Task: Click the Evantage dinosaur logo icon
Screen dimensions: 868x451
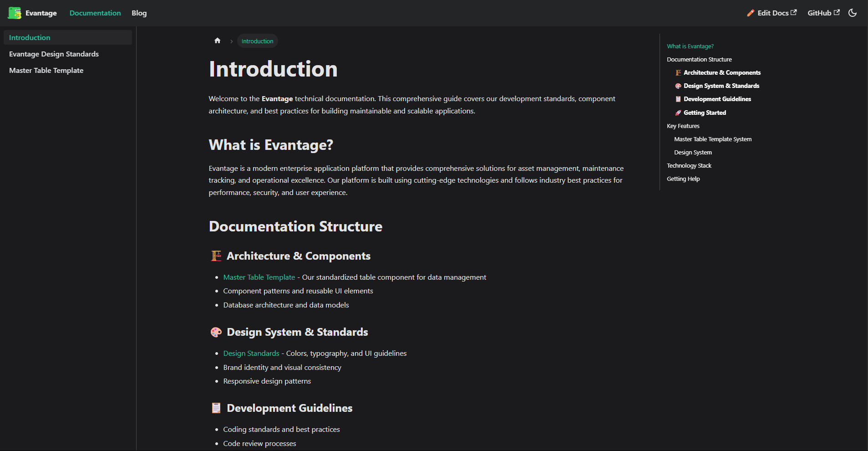Action: (15, 13)
